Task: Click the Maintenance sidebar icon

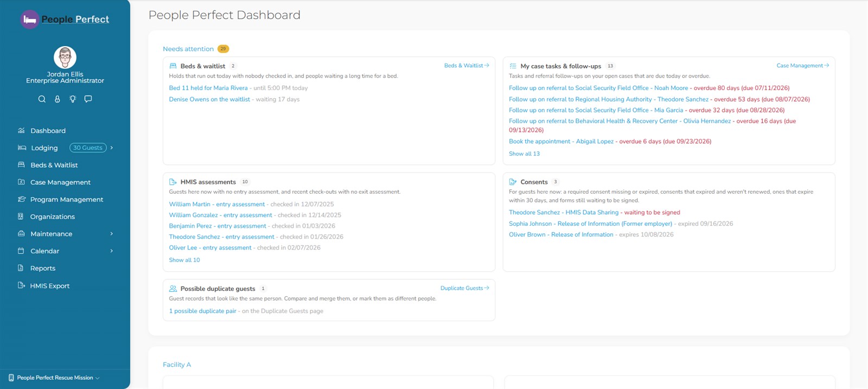Action: pos(22,234)
